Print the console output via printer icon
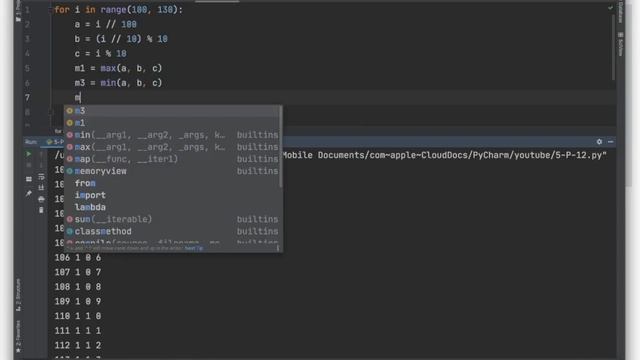The height and width of the screenshot is (360, 640). [41, 199]
